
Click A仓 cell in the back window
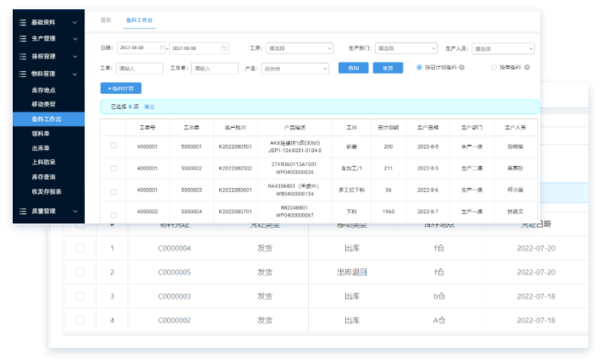(438, 320)
